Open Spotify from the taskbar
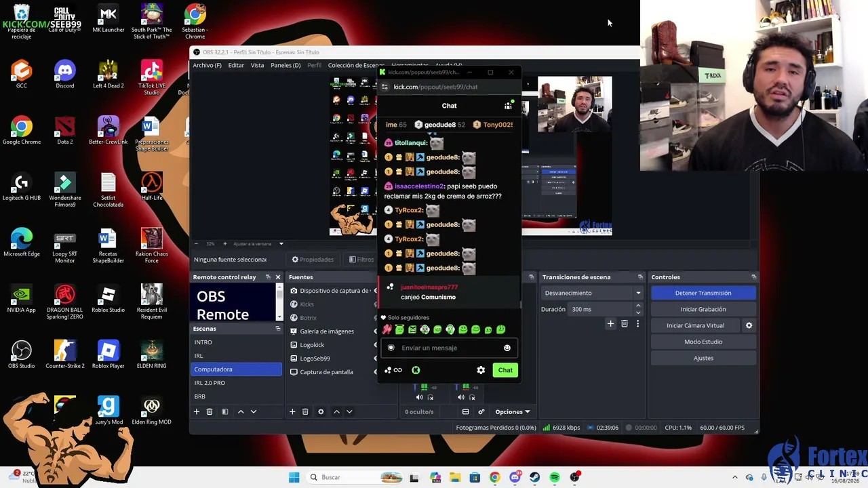Viewport: 868px width, 488px height. pos(555,477)
